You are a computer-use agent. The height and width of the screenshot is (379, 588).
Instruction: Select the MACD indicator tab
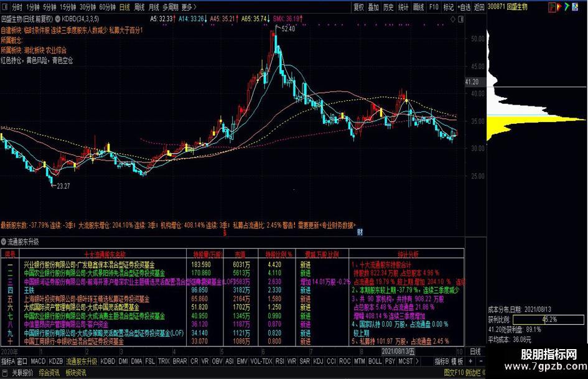coord(38,362)
